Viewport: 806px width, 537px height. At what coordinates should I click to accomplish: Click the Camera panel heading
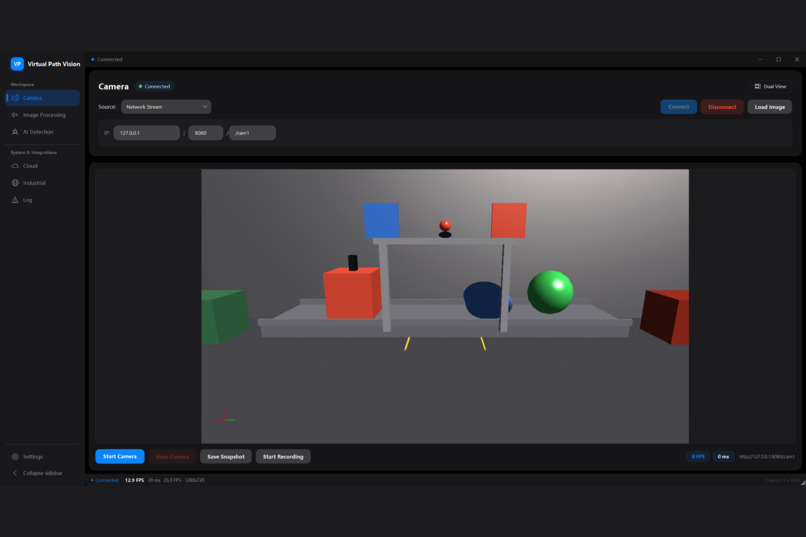click(x=114, y=86)
